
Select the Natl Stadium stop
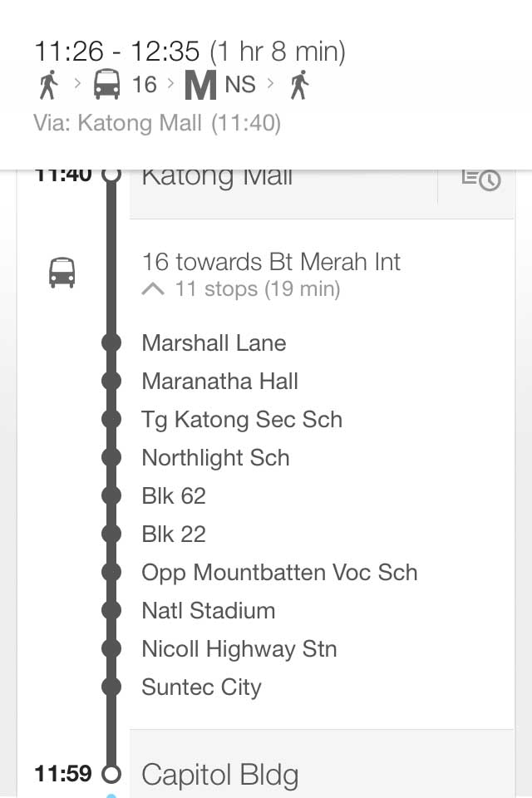(208, 610)
